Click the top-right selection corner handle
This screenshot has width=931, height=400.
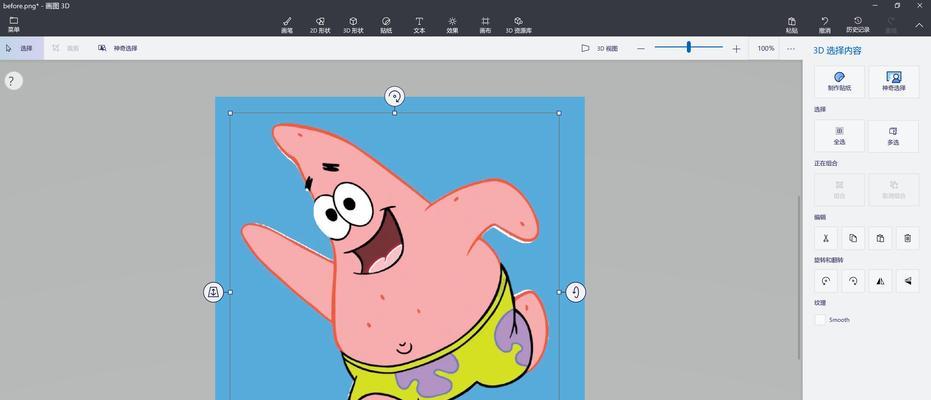[559, 113]
